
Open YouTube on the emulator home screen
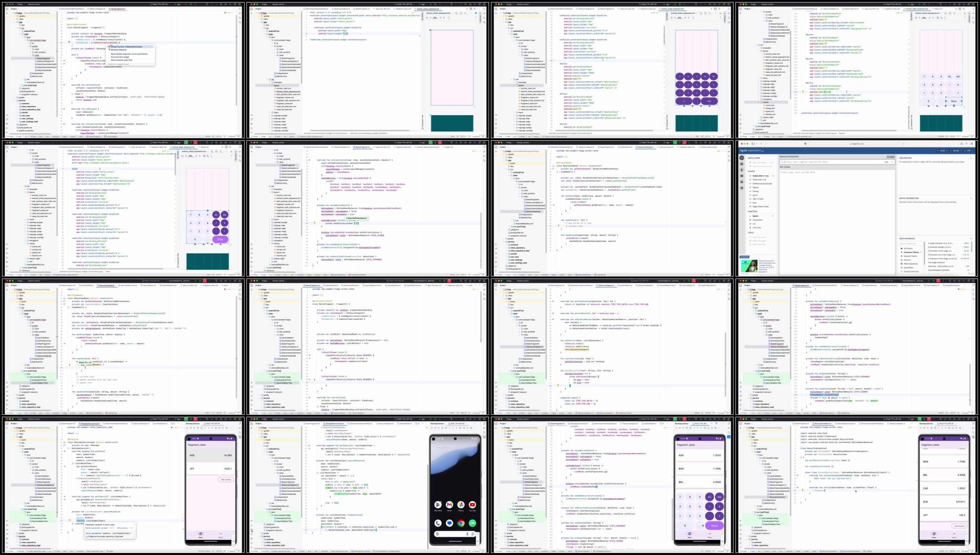point(472,504)
